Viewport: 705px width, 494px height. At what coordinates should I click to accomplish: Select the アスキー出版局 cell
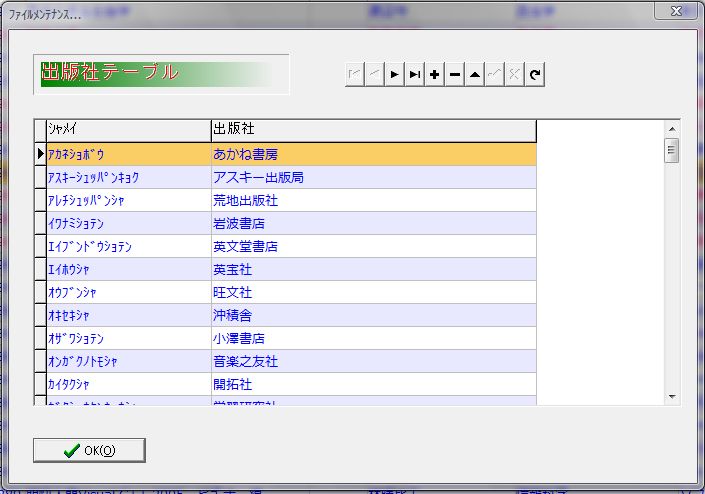point(372,177)
